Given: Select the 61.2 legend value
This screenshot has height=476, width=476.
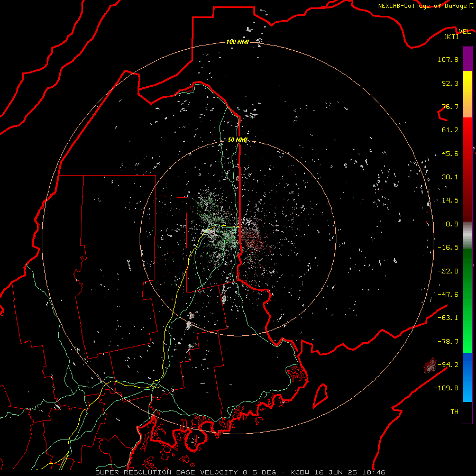Looking at the screenshot, I should (x=450, y=130).
